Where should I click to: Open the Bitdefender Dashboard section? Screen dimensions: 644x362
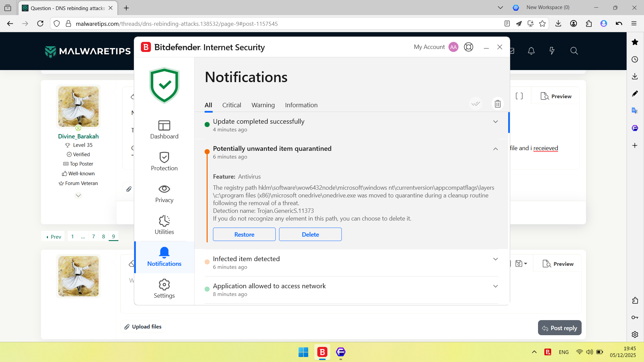point(164,130)
